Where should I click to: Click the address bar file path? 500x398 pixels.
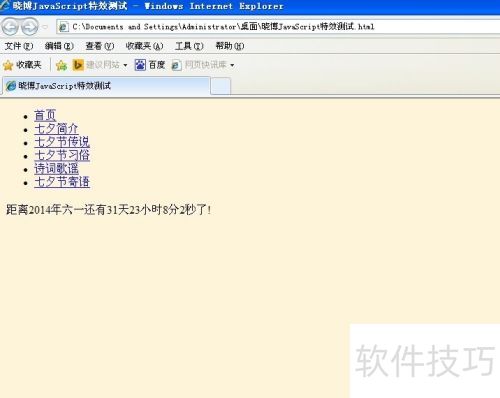[x=223, y=27]
